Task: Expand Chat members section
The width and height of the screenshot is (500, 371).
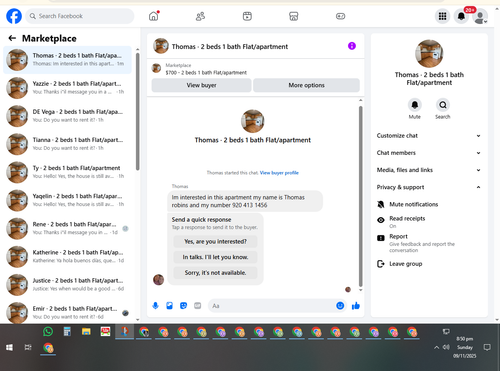Action: coord(429,153)
